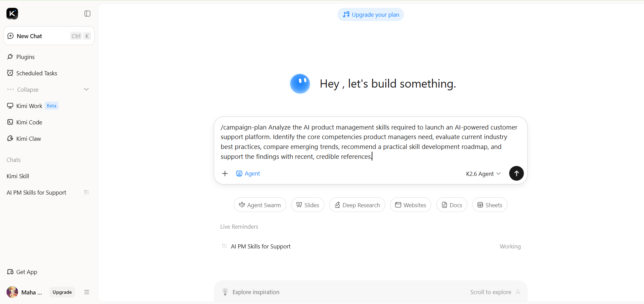
Task: Click the Scheduled Tasks clock icon
Action: [x=10, y=73]
